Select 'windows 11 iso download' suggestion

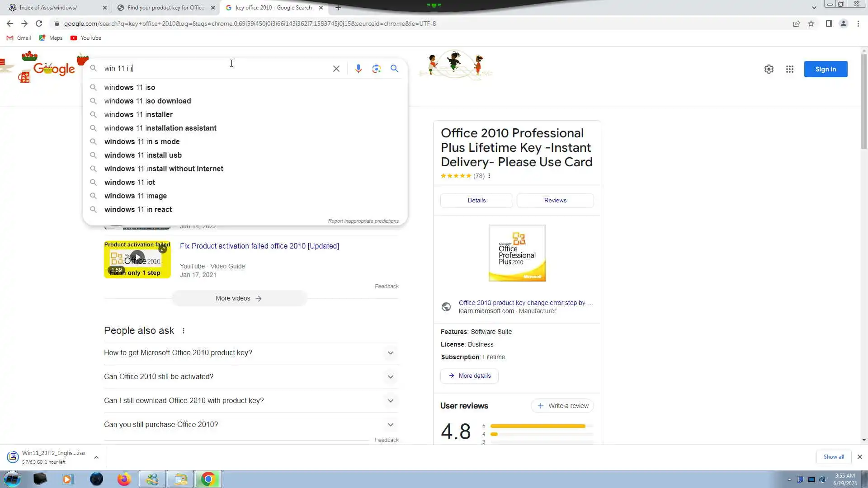(x=147, y=101)
